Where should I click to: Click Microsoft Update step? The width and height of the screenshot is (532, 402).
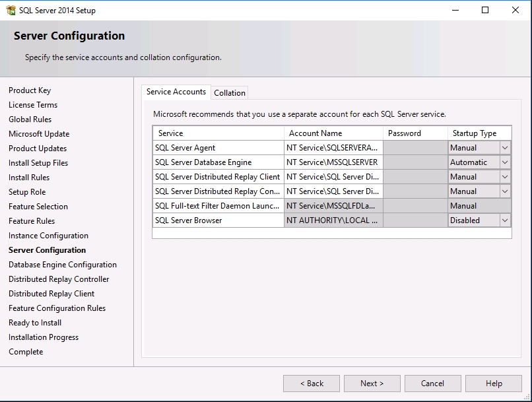tap(39, 134)
